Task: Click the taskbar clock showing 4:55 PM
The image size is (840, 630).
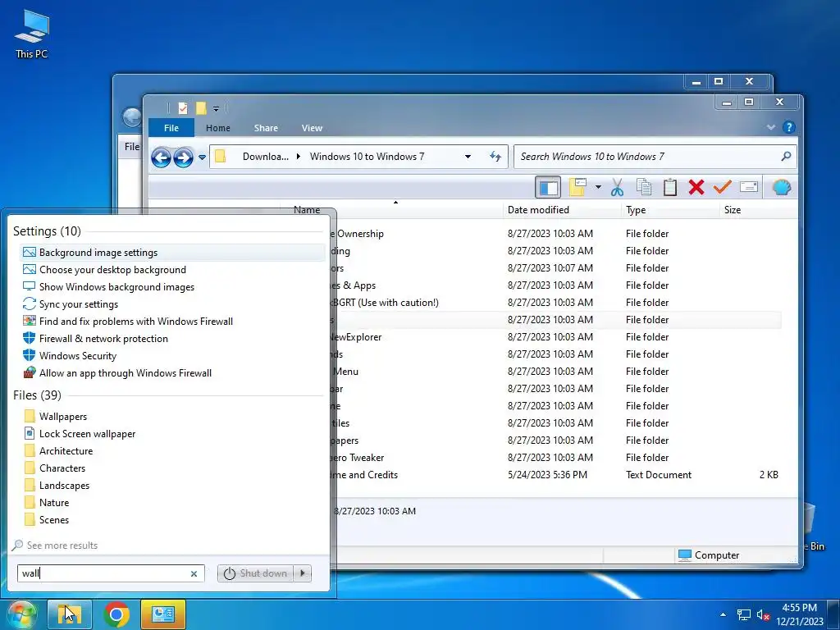Action: (799, 614)
